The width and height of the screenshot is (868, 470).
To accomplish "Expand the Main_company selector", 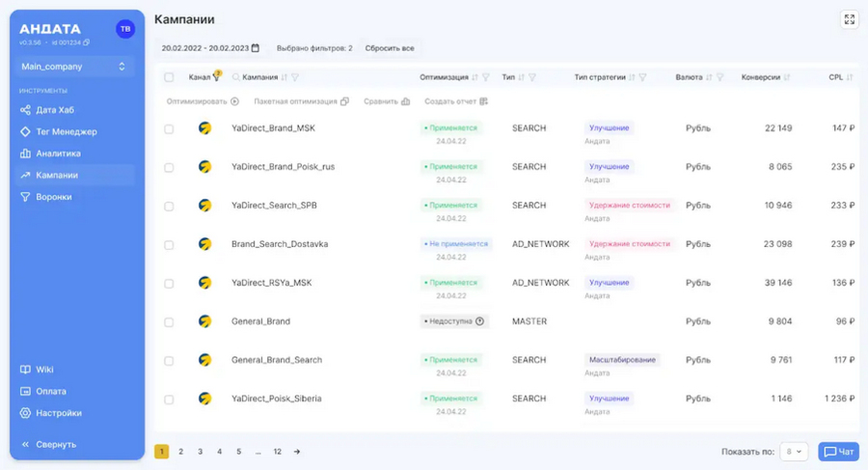I will 73,67.
